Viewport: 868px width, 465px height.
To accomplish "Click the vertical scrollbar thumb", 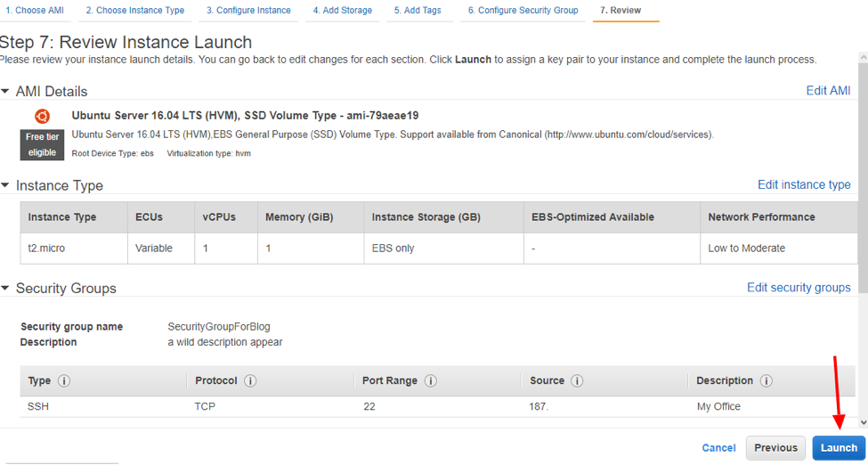I will [x=863, y=177].
